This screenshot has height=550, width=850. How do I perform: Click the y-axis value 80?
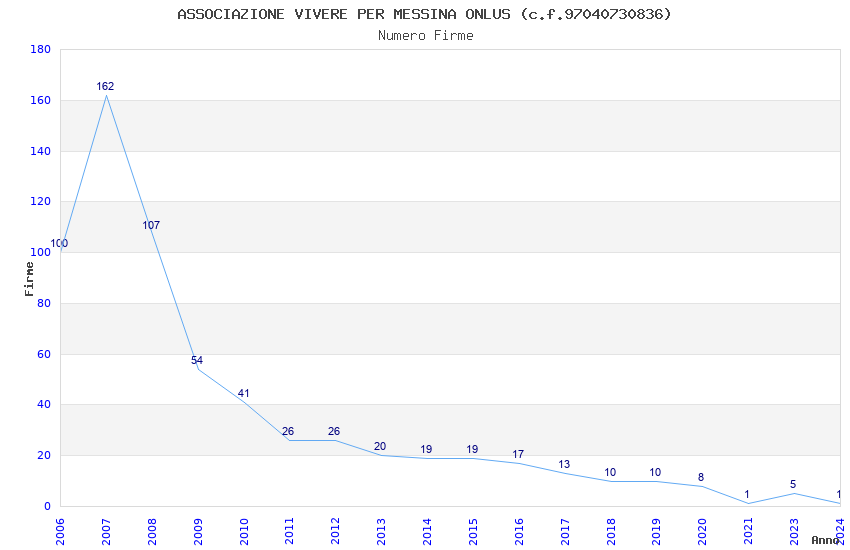pyautogui.click(x=44, y=303)
